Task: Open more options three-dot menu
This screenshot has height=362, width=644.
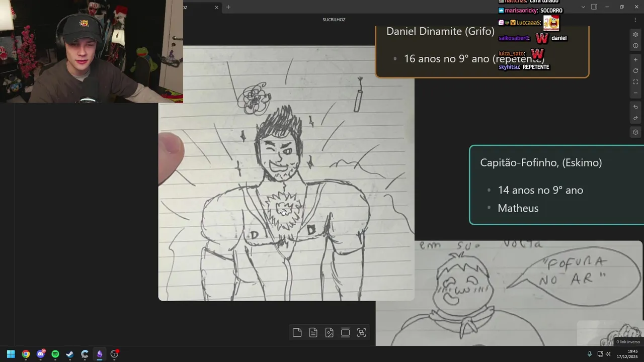Action: point(635,20)
